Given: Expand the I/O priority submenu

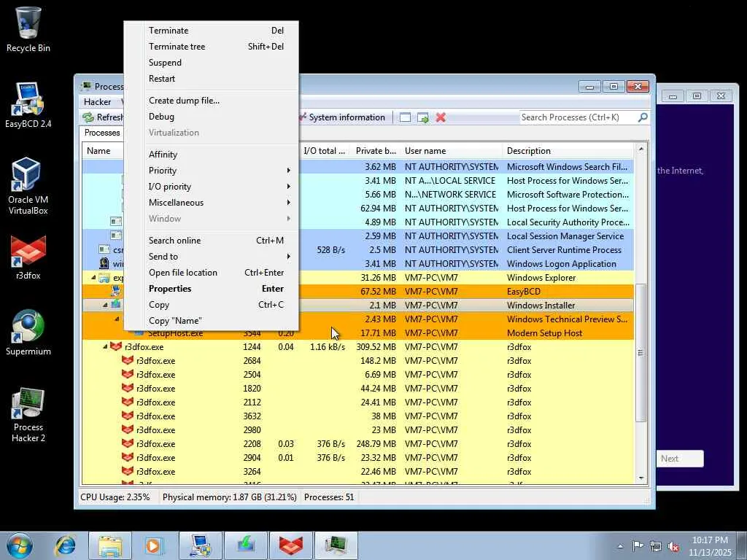Looking at the screenshot, I should (211, 187).
